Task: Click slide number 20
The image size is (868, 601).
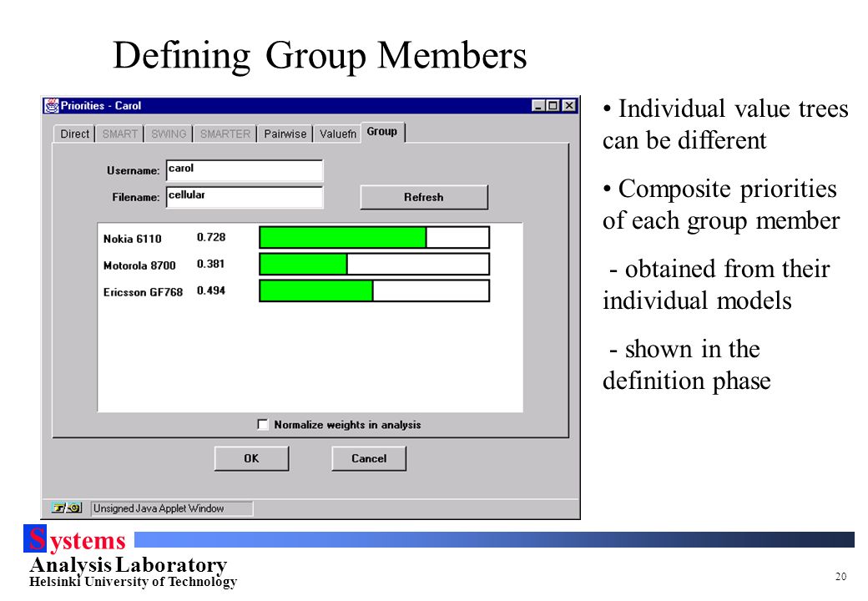Action: point(841,577)
